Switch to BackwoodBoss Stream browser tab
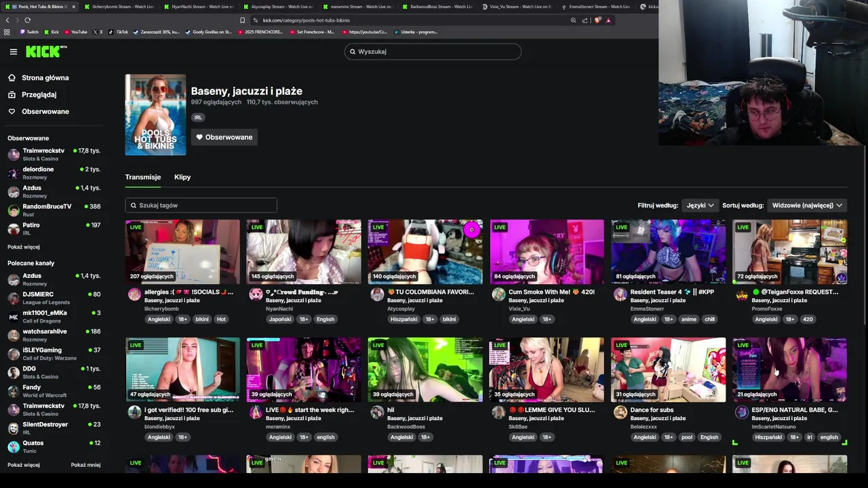Viewport: 868px width, 488px height. click(x=437, y=7)
